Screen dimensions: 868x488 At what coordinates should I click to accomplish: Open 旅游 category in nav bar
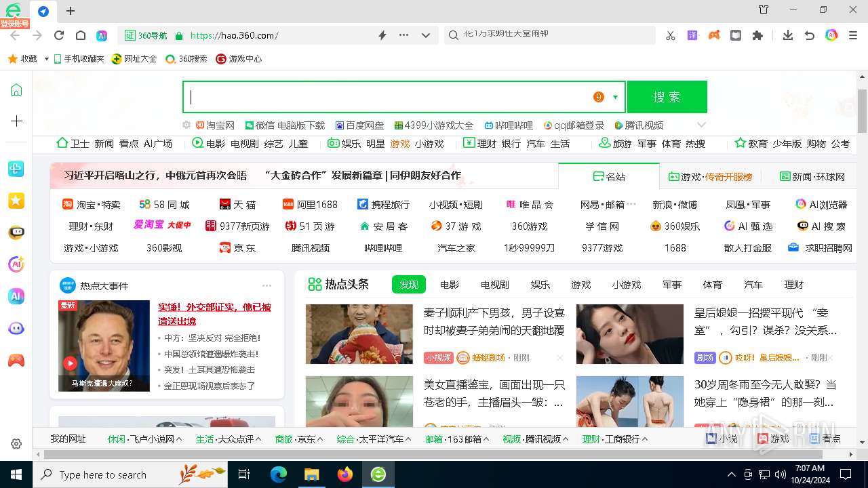click(616, 144)
